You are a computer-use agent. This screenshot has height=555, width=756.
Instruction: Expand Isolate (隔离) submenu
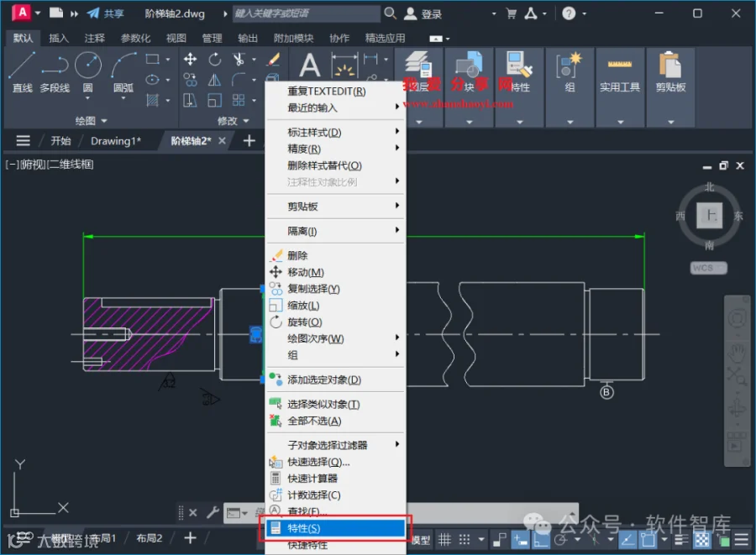coord(335,231)
